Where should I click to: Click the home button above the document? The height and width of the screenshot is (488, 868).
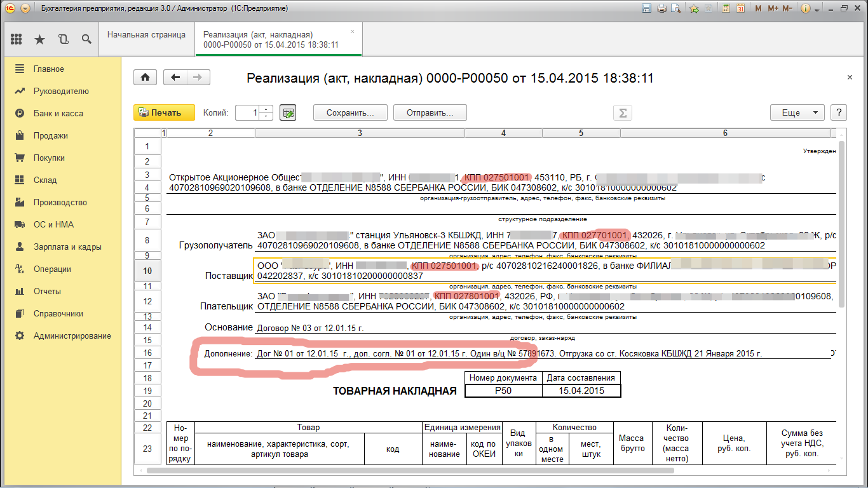pos(145,78)
